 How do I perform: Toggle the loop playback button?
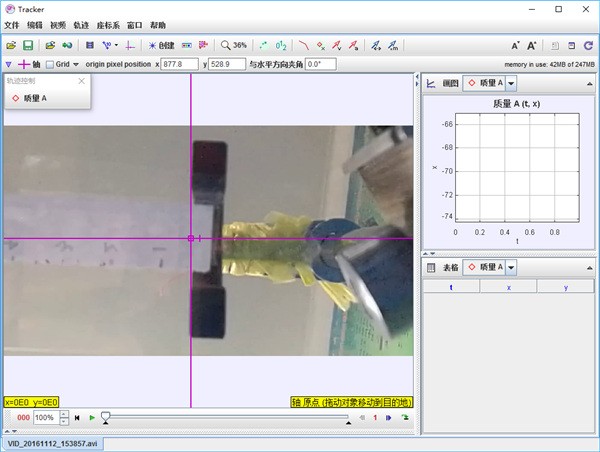406,417
